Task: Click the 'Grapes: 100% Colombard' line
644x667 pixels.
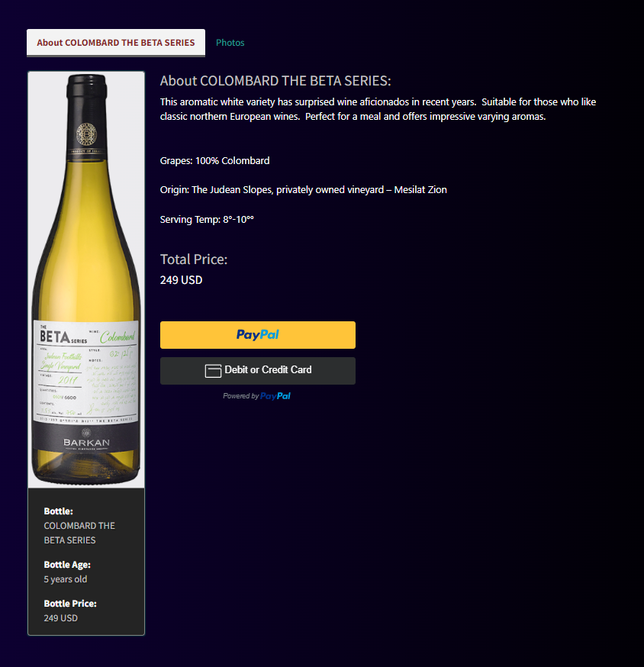Action: [215, 160]
